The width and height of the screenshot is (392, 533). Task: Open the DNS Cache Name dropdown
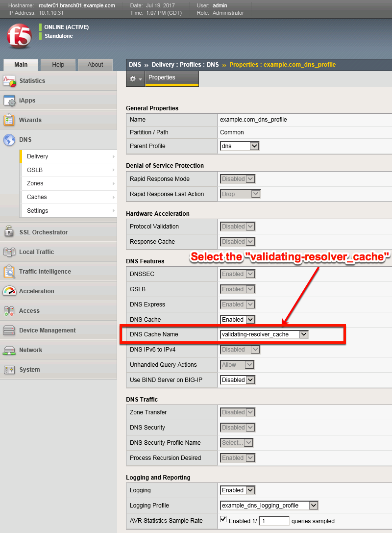coord(264,334)
